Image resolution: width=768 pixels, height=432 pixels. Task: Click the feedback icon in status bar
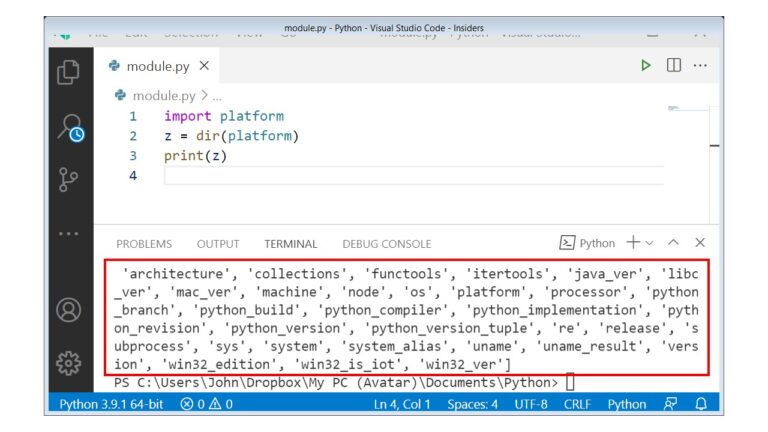pos(670,404)
